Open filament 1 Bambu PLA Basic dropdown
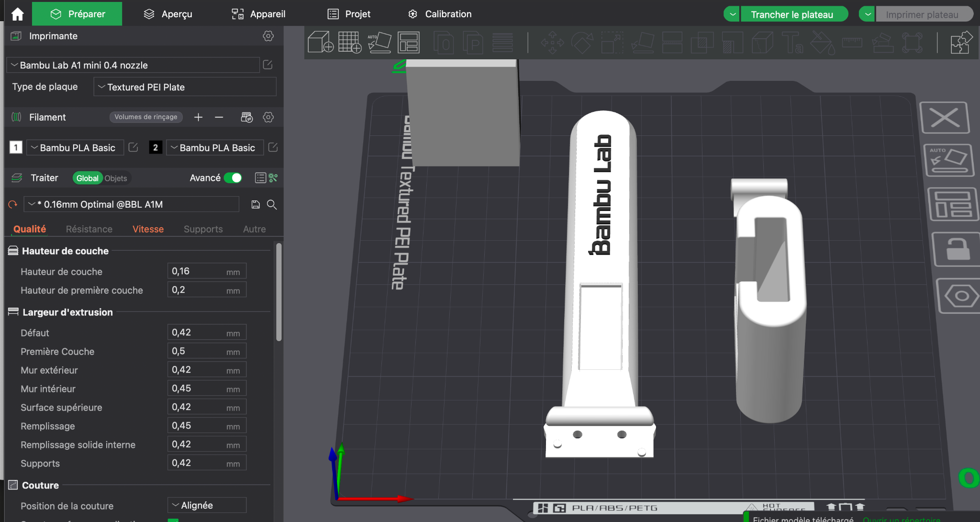 tap(75, 147)
